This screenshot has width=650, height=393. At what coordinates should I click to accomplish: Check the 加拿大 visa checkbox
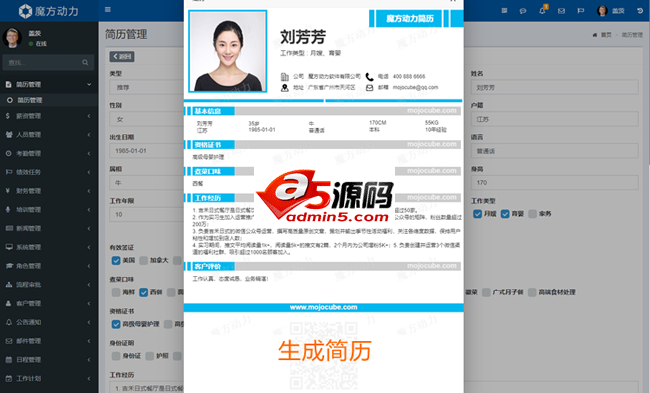click(143, 260)
